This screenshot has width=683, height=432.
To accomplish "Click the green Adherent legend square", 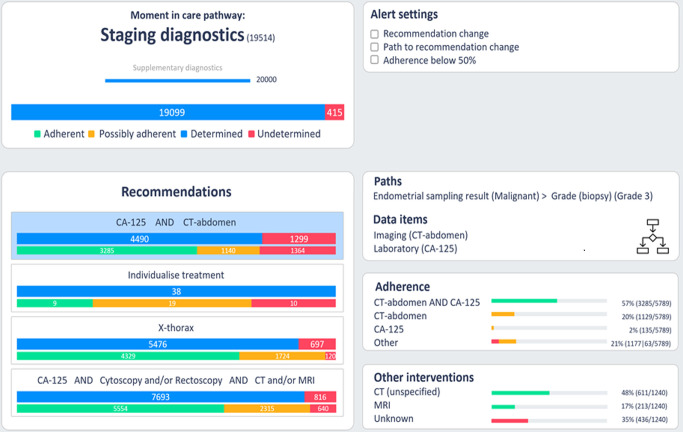I will (37, 134).
